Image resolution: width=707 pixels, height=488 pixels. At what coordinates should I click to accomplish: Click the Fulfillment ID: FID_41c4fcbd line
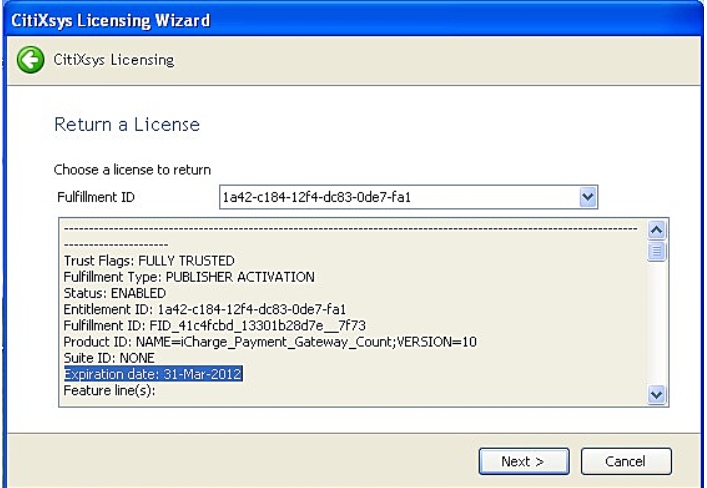pyautogui.click(x=215, y=326)
